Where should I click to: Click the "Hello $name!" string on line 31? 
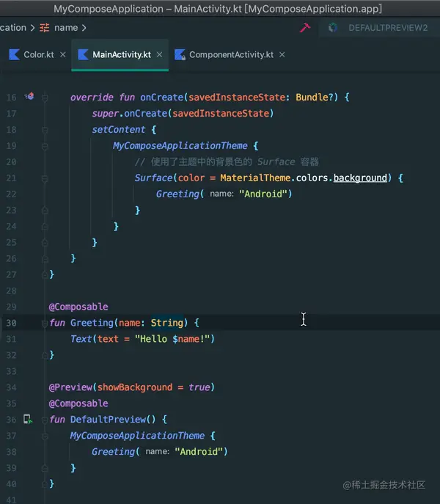pyautogui.click(x=172, y=339)
